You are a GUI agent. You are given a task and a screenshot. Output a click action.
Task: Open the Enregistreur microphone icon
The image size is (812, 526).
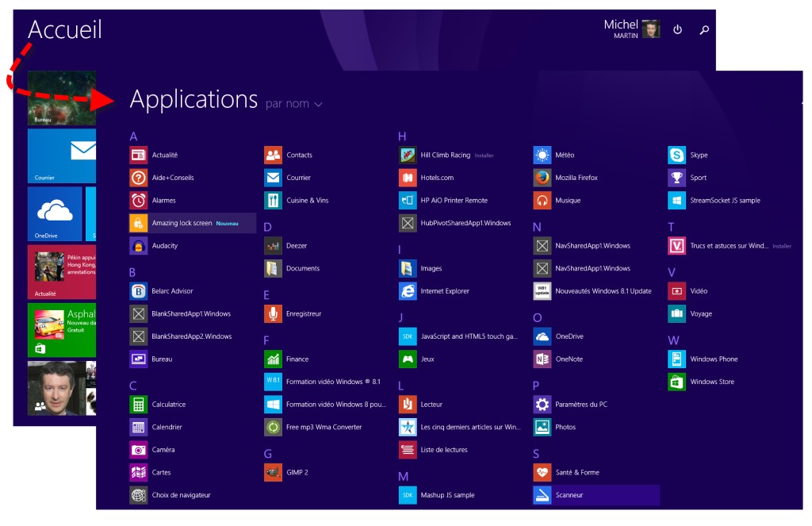click(273, 313)
